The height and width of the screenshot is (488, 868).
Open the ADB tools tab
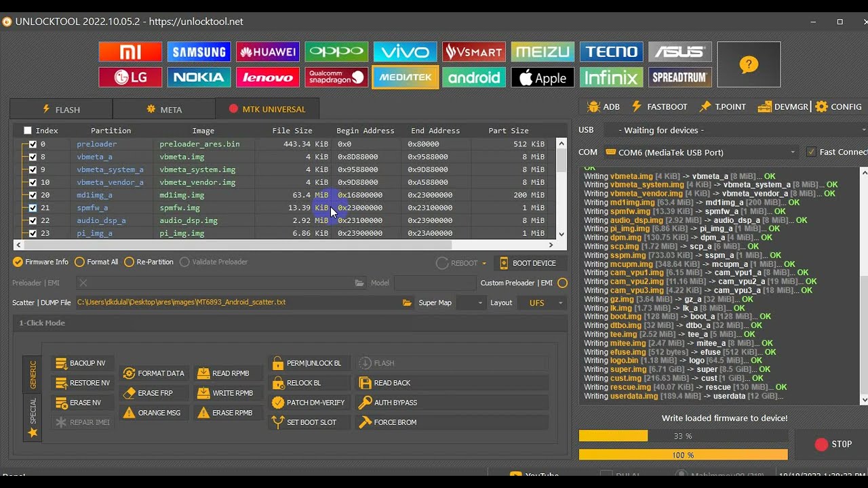pos(604,107)
